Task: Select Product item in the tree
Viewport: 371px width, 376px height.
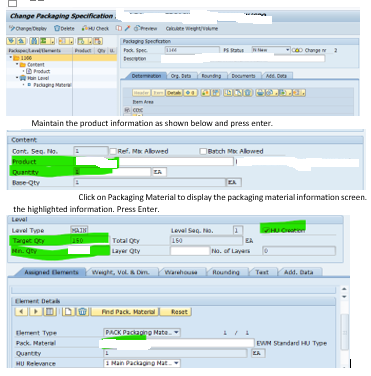Action: tap(42, 71)
